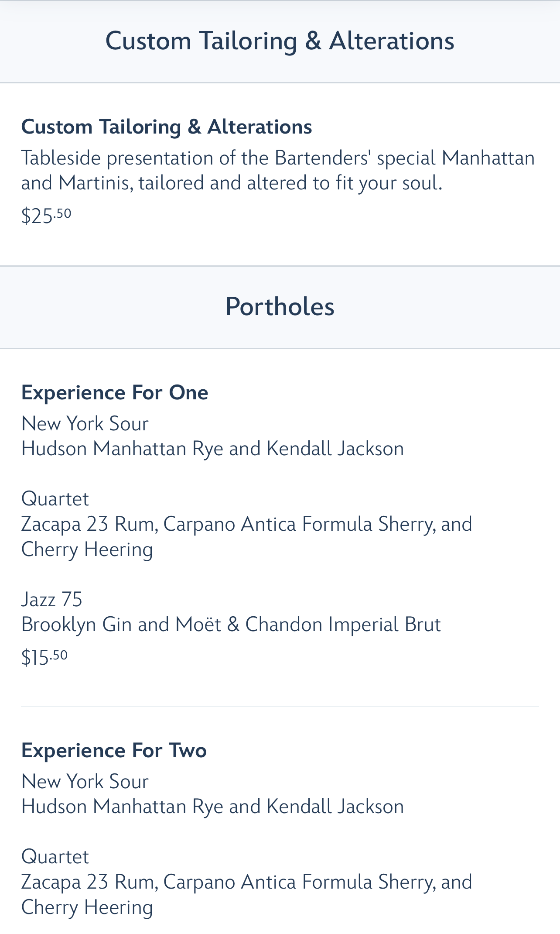Click Brooklyn Gin and Moët & Chandon line
560x934 pixels.
[x=231, y=625]
